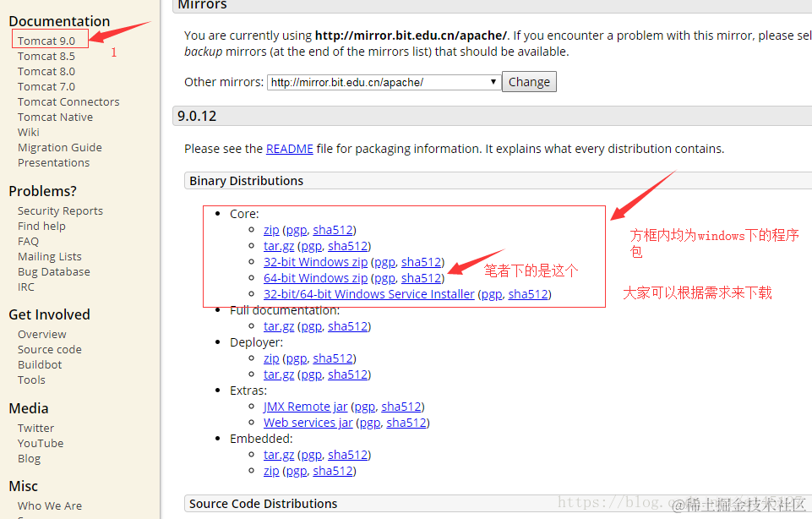The image size is (812, 519).
Task: Download the Deployer tar.gz
Action: point(279,374)
